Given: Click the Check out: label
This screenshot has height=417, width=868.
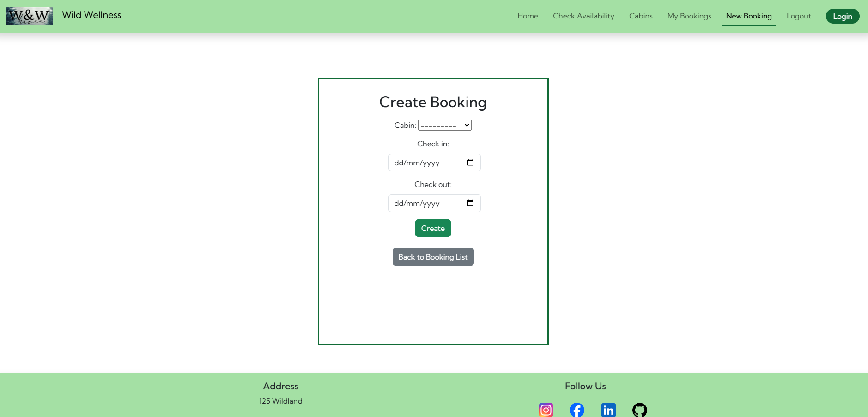Looking at the screenshot, I should point(433,184).
